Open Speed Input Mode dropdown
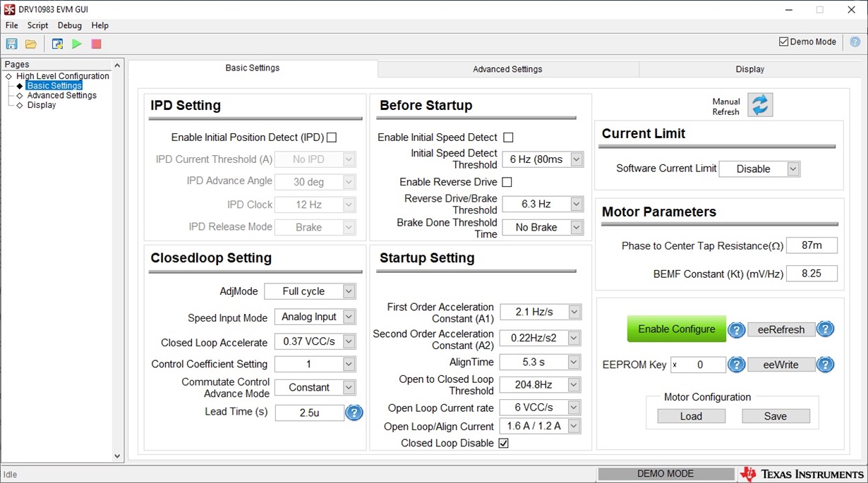The image size is (868, 483). (315, 317)
